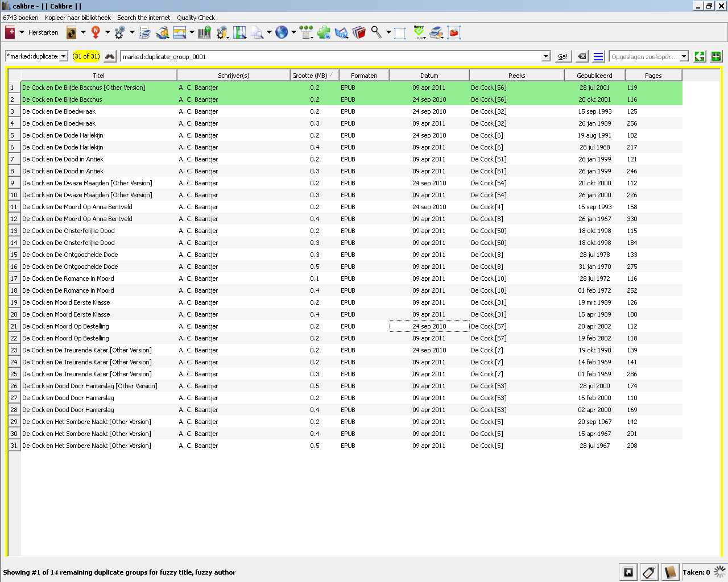Click the magnifying glass search icon
The image size is (728, 582).
click(x=377, y=32)
